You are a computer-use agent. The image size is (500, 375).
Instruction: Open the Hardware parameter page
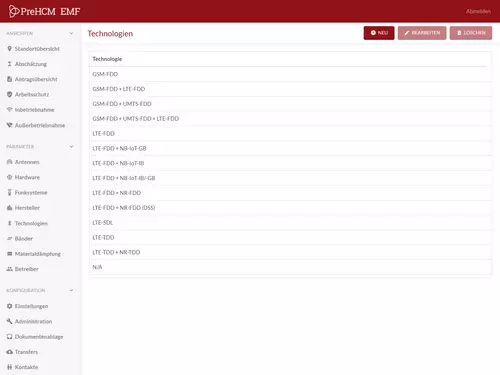point(27,177)
